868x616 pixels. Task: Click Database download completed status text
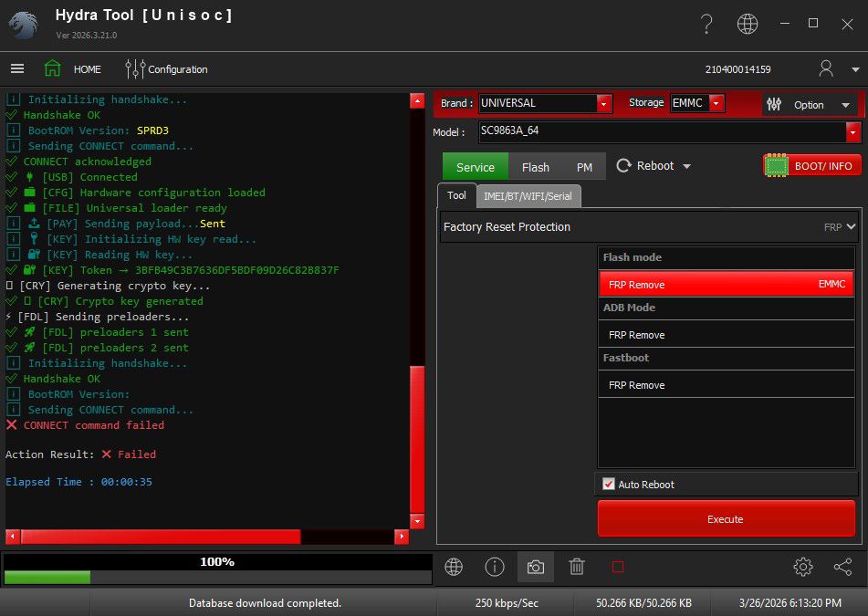[x=265, y=602]
